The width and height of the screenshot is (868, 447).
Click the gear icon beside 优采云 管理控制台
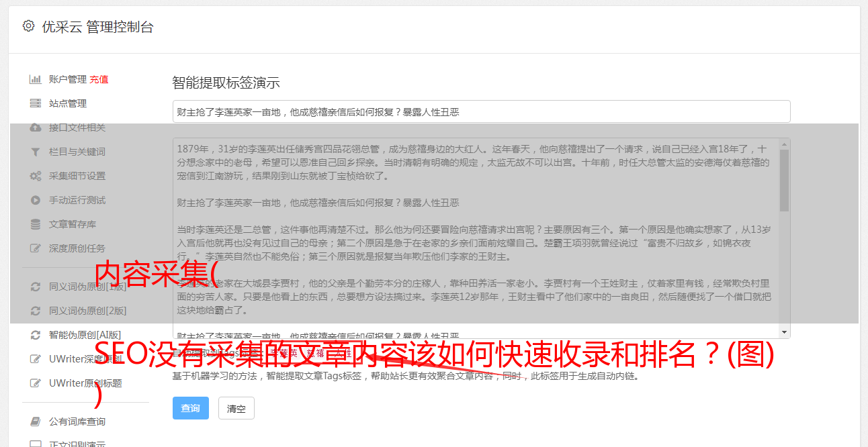28,26
